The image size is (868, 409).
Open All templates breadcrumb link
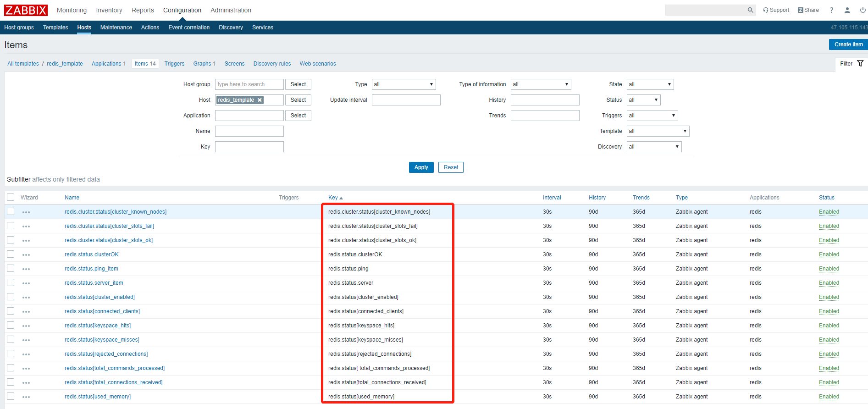click(23, 64)
